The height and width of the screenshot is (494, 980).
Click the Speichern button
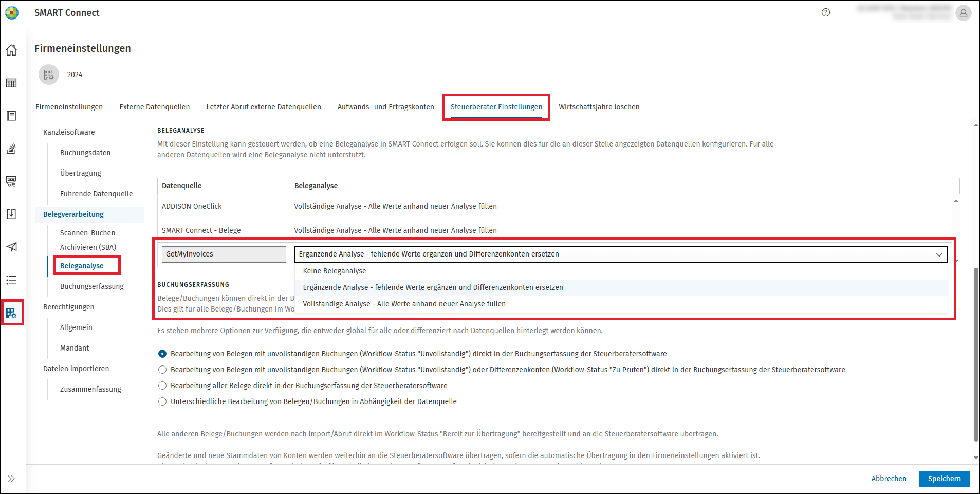click(944, 479)
